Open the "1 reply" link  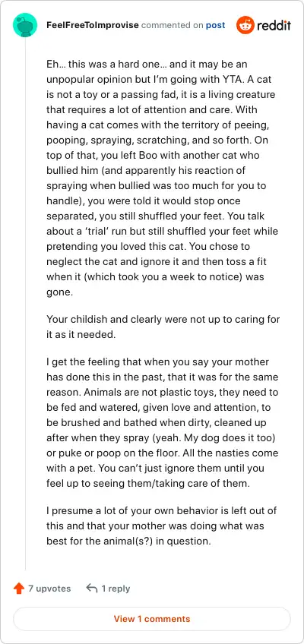pos(116,589)
